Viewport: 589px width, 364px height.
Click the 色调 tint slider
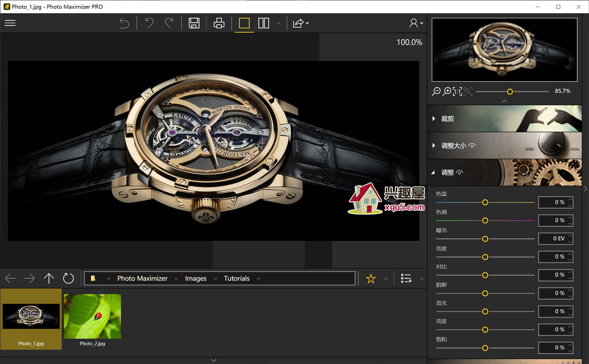tap(485, 220)
